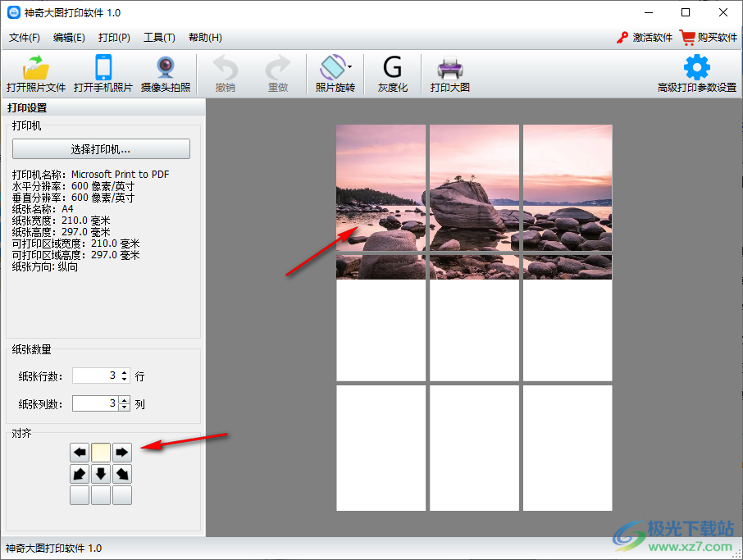The height and width of the screenshot is (560, 743).
Task: Click the 打印大图 printer icon
Action: [x=449, y=68]
